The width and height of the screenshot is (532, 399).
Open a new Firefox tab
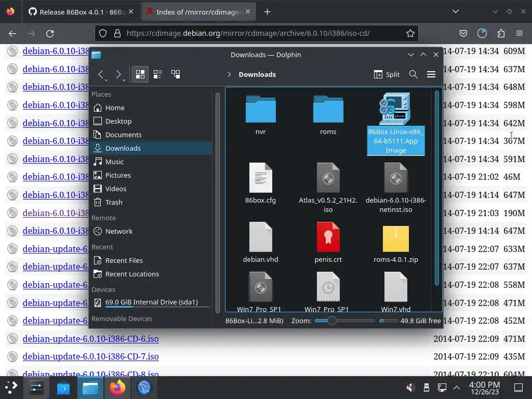pos(268,12)
